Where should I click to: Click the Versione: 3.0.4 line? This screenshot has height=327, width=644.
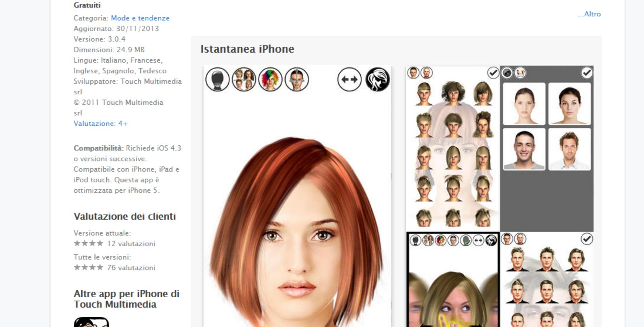click(x=99, y=39)
